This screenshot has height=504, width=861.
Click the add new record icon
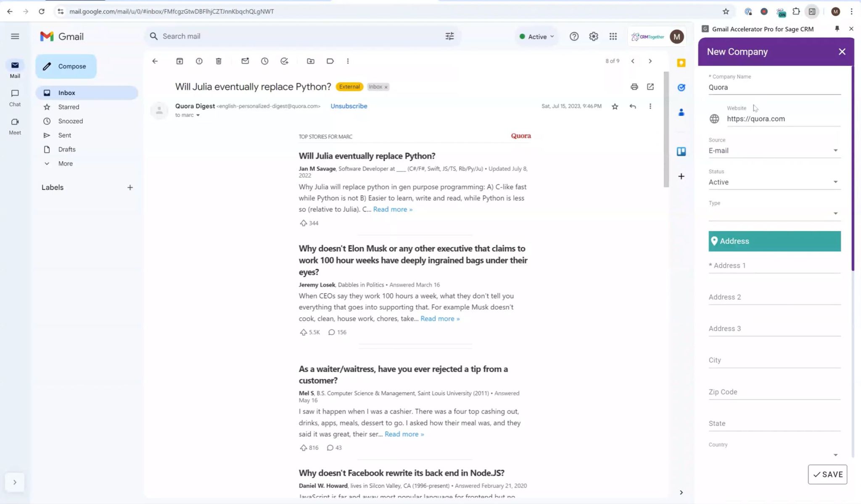click(681, 176)
